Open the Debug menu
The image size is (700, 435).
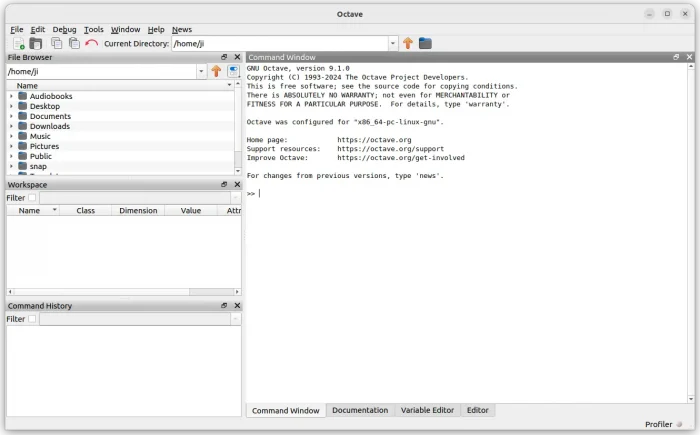pyautogui.click(x=64, y=29)
